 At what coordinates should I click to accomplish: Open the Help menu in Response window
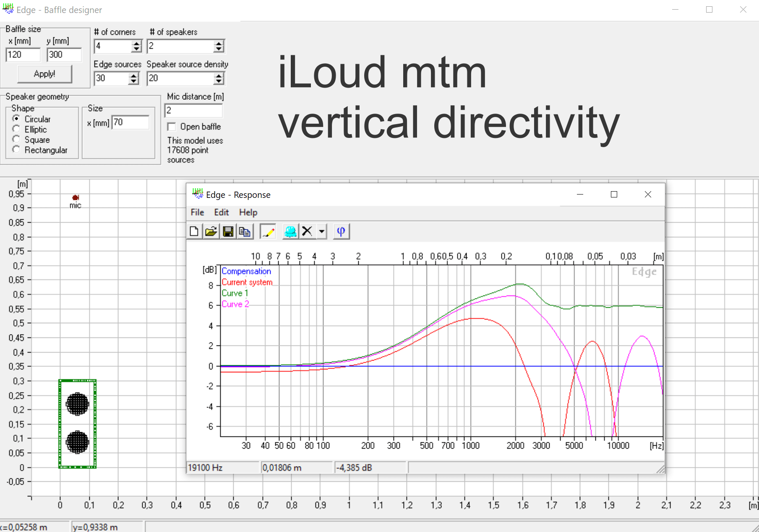(248, 213)
